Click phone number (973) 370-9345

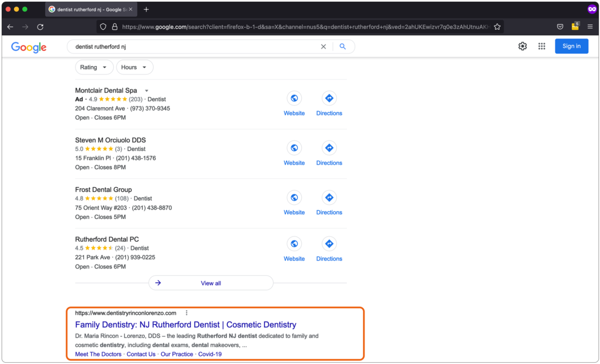(150, 109)
